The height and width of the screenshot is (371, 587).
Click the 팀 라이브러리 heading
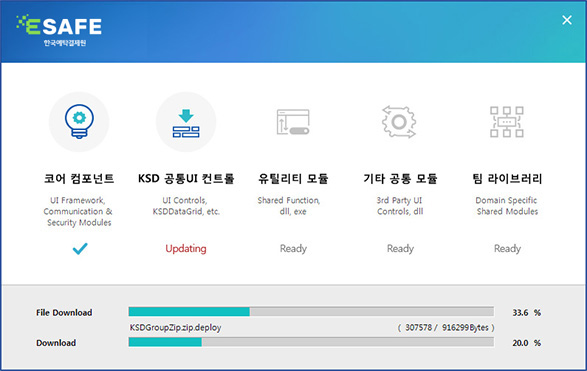pos(507,179)
